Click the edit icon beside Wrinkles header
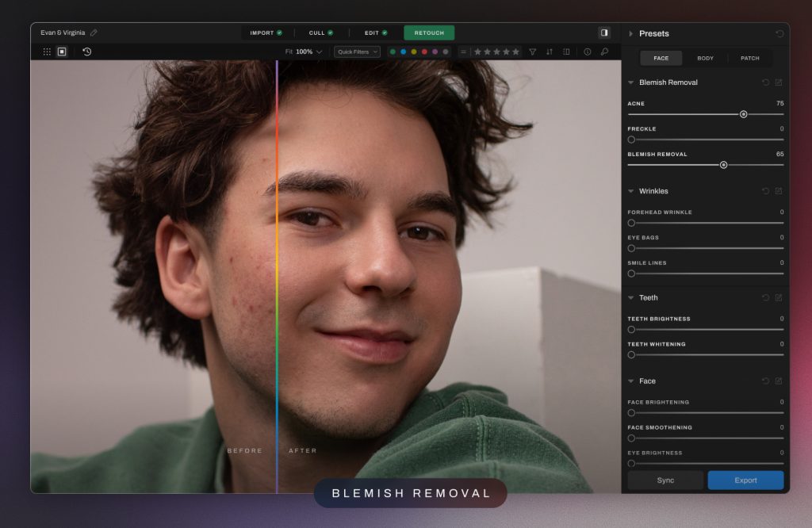Image resolution: width=812 pixels, height=528 pixels. pos(779,191)
